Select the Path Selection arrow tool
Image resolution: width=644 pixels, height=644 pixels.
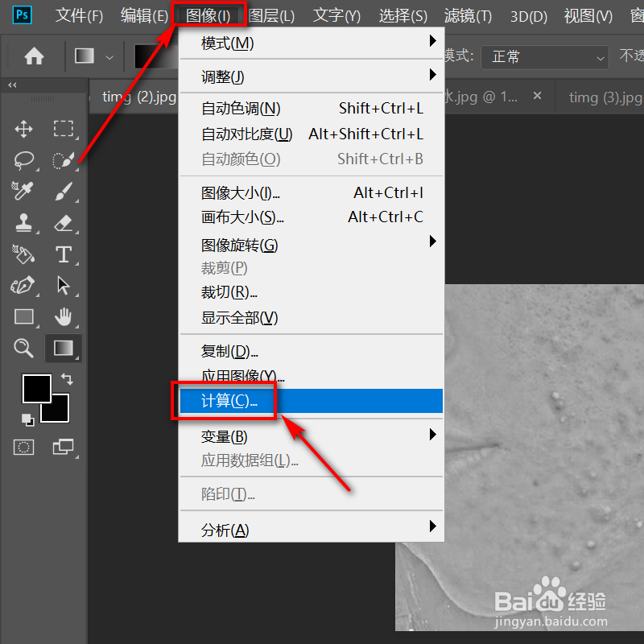[x=64, y=286]
